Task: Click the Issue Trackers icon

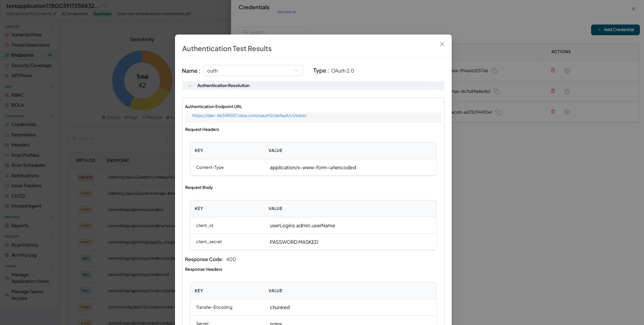Action: pyautogui.click(x=7, y=186)
